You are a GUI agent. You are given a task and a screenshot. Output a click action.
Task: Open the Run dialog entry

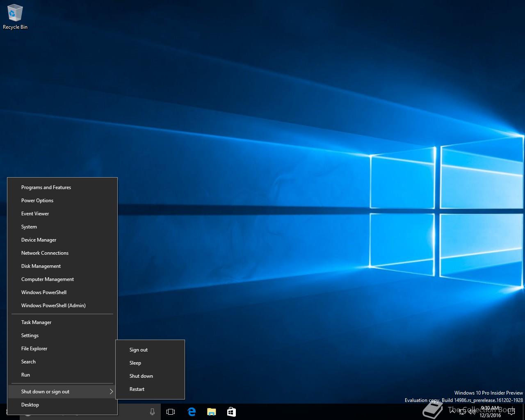[x=62, y=375]
